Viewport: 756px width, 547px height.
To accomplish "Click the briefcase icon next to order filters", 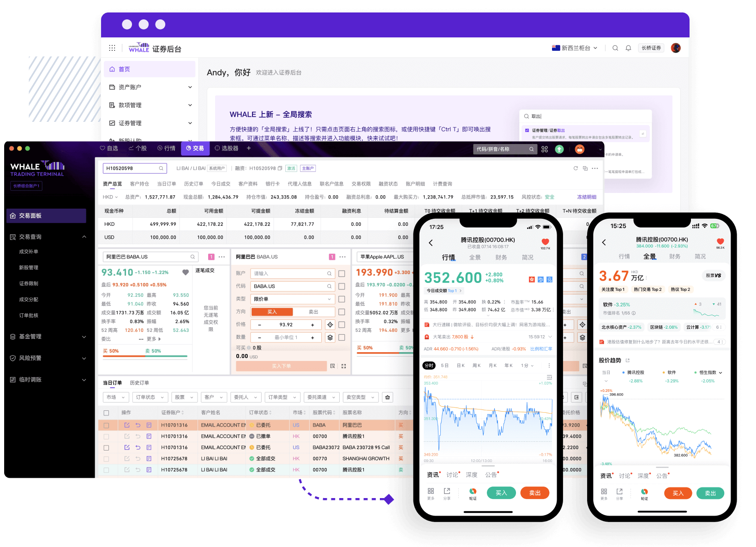I will 388,397.
